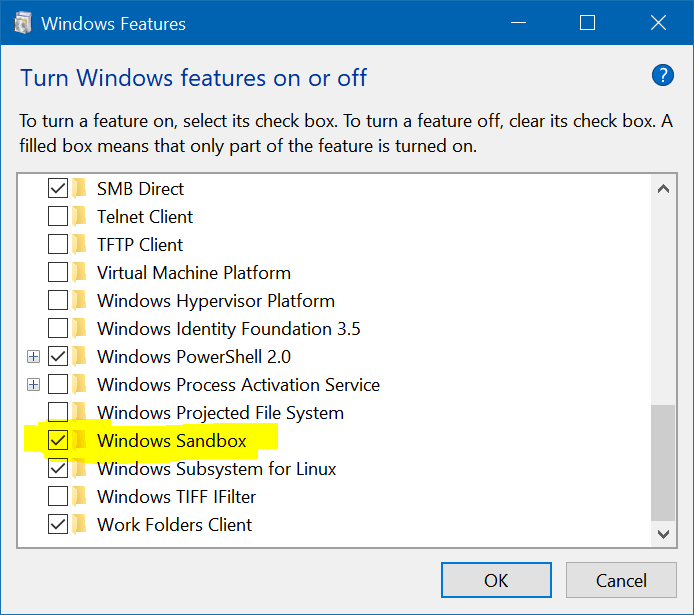Enable the Telnet Client checkbox

click(x=58, y=216)
